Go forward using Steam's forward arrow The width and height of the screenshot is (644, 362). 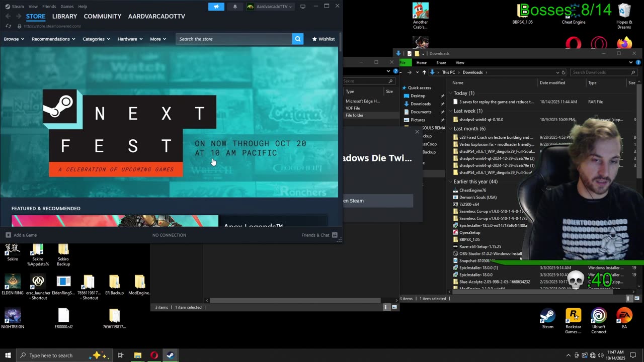pos(18,16)
